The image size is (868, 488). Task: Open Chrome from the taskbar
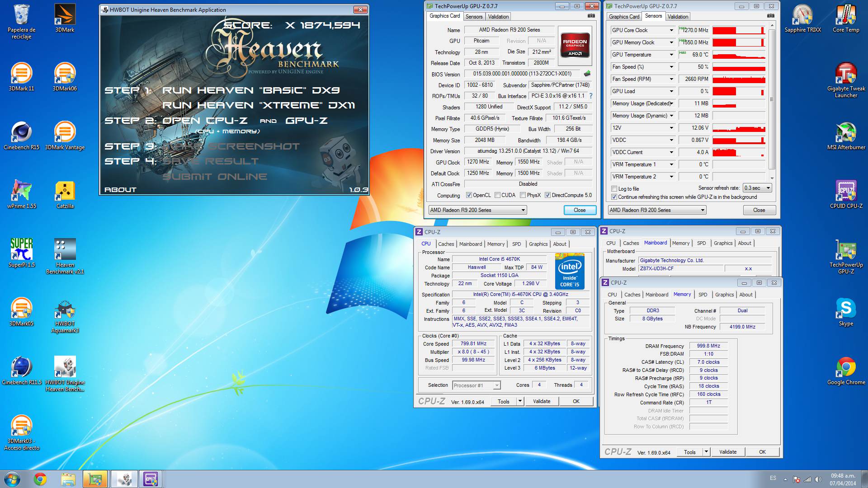[40, 479]
